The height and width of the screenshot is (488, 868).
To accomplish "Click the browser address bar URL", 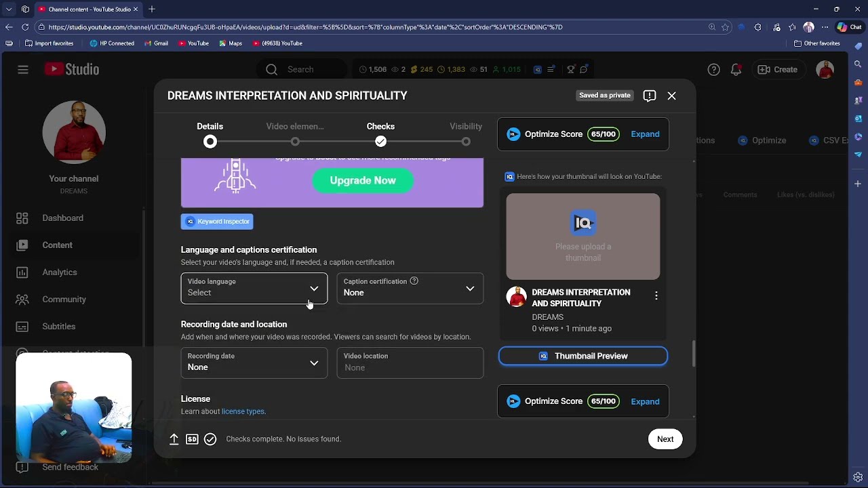I will (x=305, y=27).
